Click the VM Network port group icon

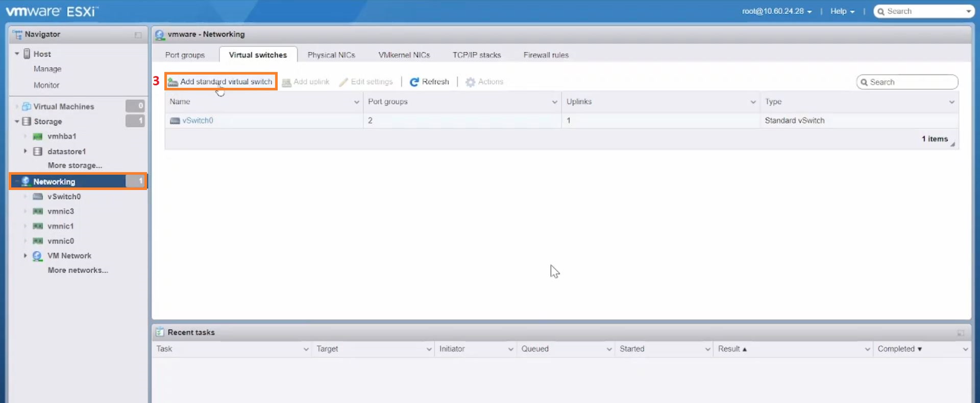pyautogui.click(x=37, y=256)
